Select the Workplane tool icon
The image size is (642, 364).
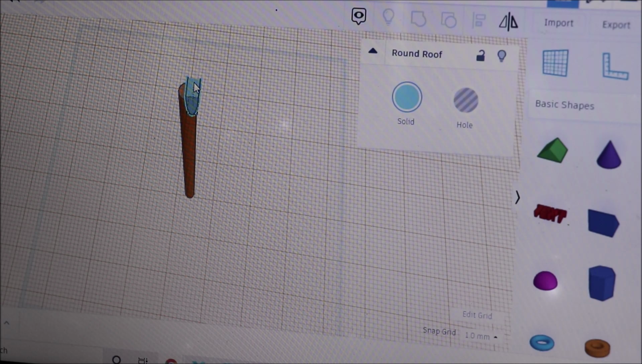point(555,63)
